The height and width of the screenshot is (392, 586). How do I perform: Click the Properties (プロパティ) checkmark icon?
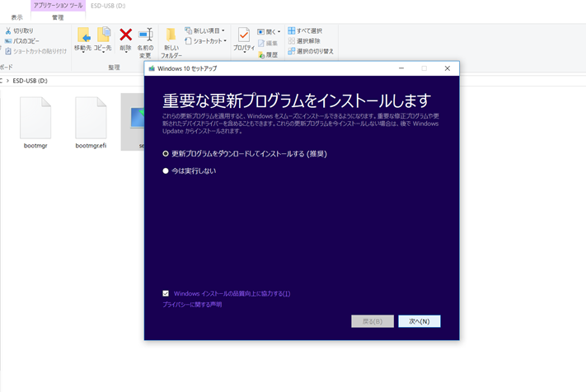click(x=244, y=35)
